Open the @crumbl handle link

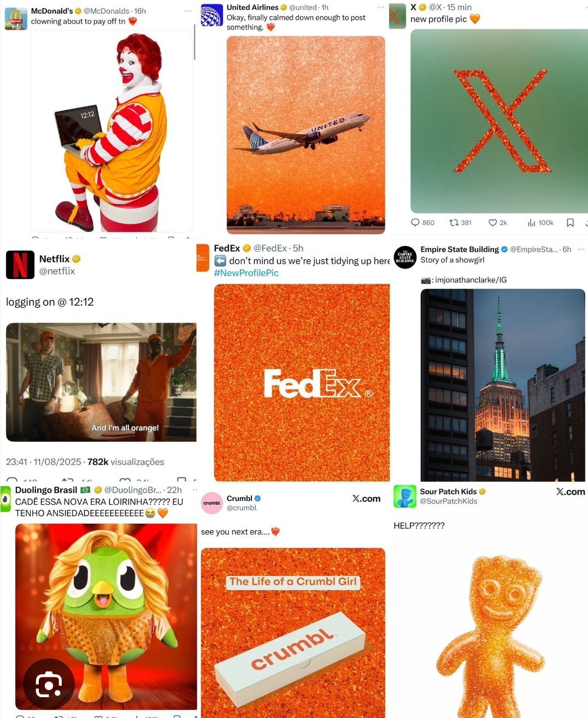[x=242, y=507]
